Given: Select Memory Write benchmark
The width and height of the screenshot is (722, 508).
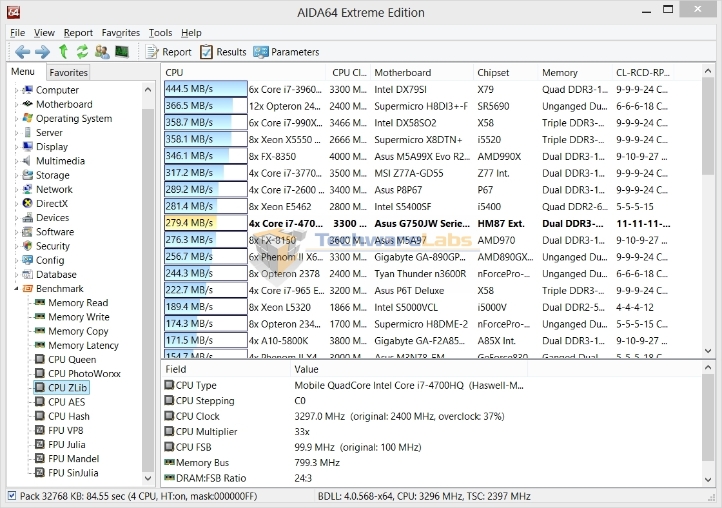Looking at the screenshot, I should [x=79, y=317].
